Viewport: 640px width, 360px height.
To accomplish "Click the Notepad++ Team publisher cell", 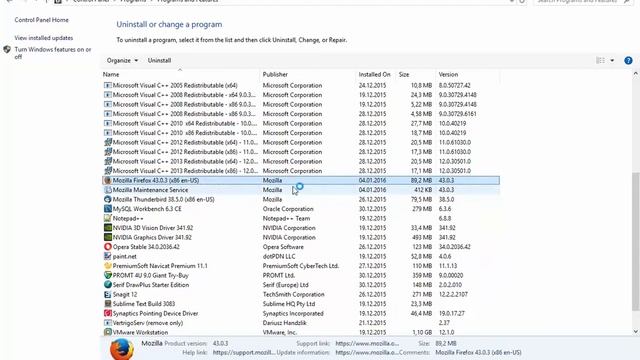I will click(x=286, y=218).
